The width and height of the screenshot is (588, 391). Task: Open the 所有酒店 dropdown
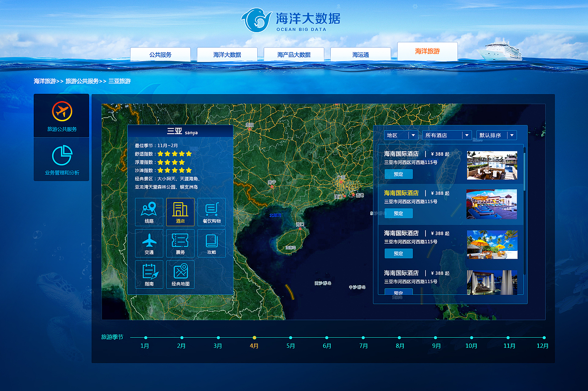tap(447, 135)
